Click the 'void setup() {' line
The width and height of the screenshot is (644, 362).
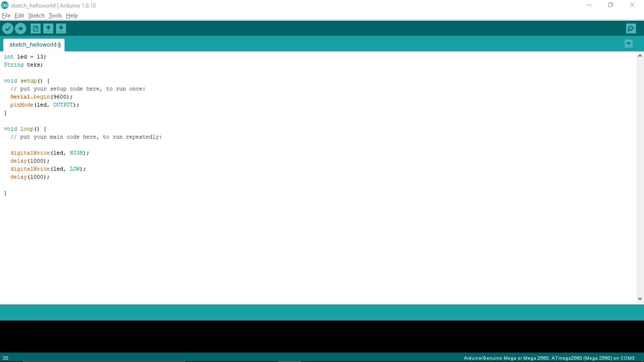(26, 81)
